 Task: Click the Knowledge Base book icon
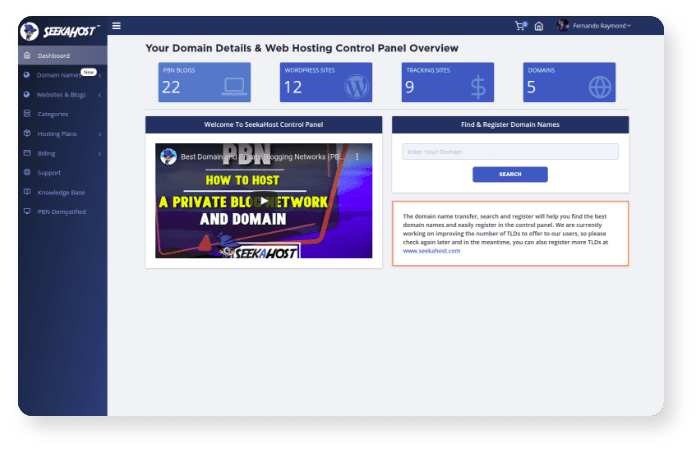point(27,192)
